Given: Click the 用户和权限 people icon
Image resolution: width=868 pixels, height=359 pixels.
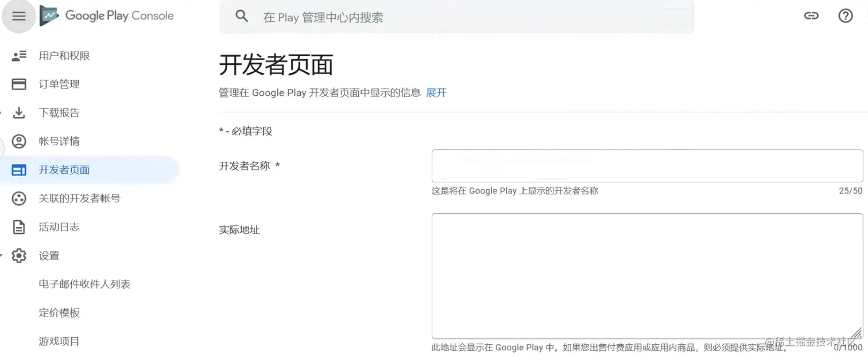Looking at the screenshot, I should [x=19, y=56].
